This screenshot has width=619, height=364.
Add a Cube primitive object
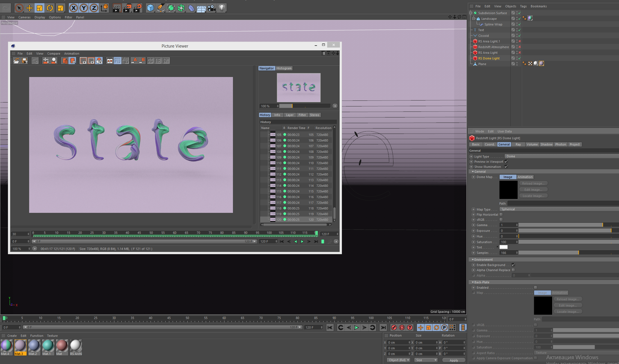(x=150, y=8)
